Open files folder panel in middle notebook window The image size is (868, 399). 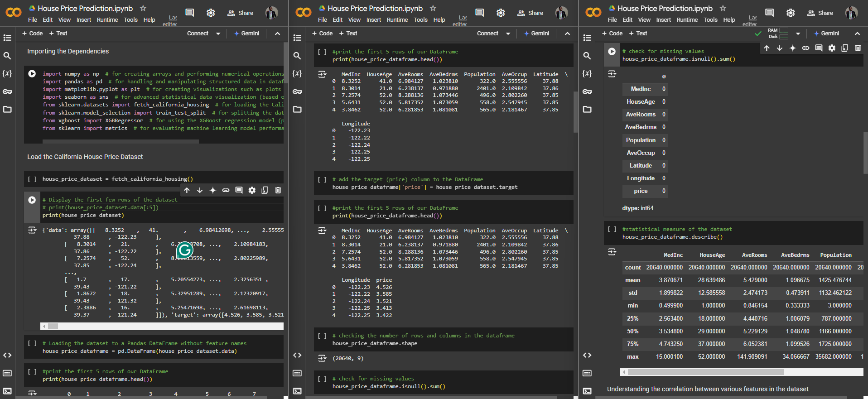(297, 109)
